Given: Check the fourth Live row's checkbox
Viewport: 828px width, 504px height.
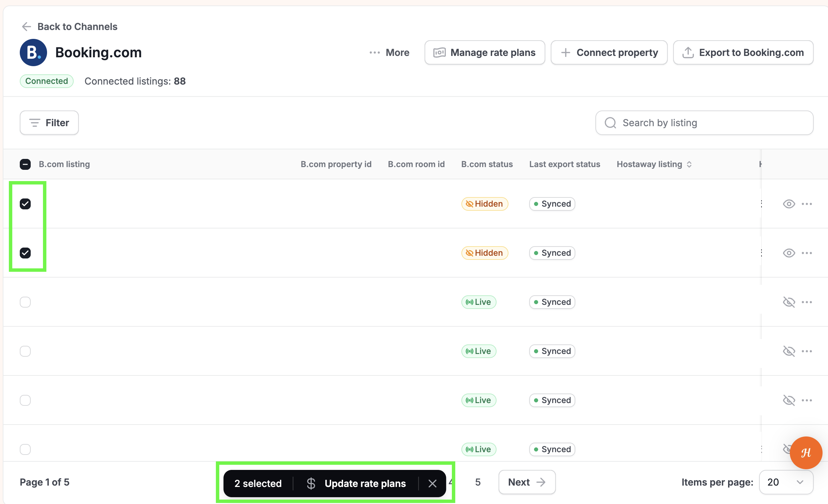Looking at the screenshot, I should coord(25,449).
